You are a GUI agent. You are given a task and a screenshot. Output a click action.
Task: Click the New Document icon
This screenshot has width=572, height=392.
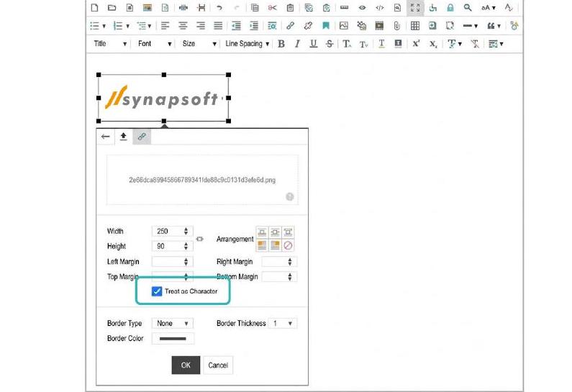(94, 8)
